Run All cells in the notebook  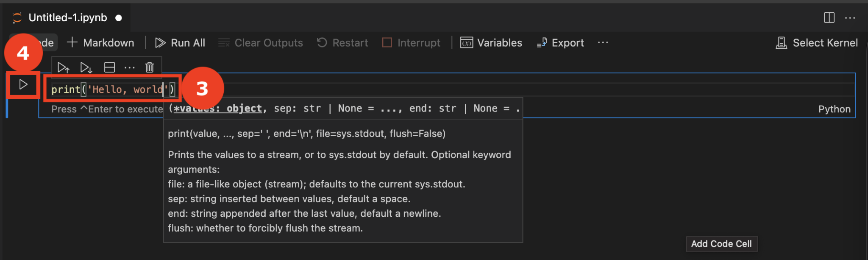180,43
